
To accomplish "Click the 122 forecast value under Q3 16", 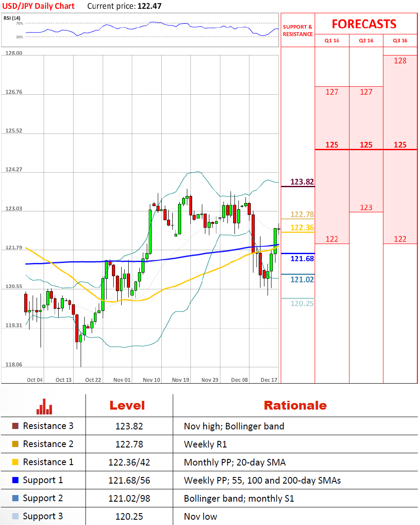I will coord(400,239).
